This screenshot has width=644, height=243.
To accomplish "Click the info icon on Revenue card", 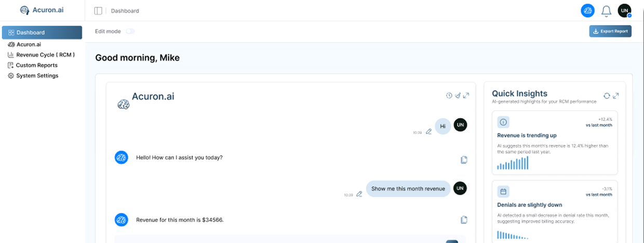I will click(503, 122).
